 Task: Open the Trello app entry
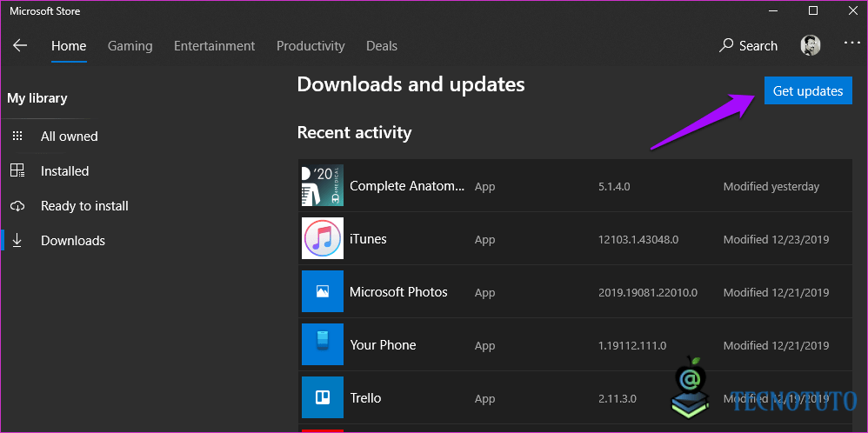pos(575,397)
